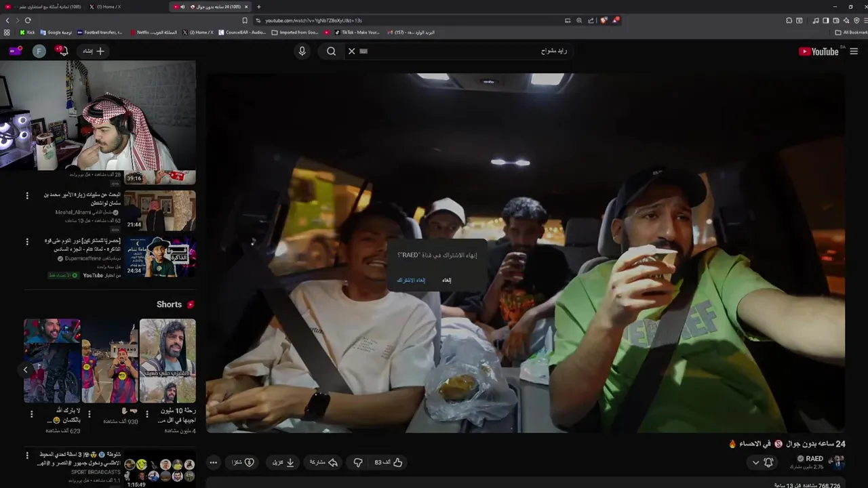
Task: Clear the YouTube search box text
Action: click(351, 51)
